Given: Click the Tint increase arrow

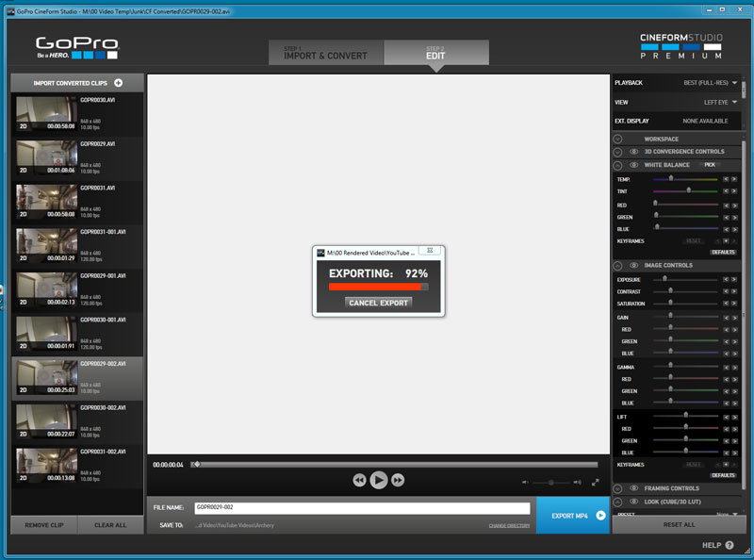Looking at the screenshot, I should pyautogui.click(x=734, y=191).
